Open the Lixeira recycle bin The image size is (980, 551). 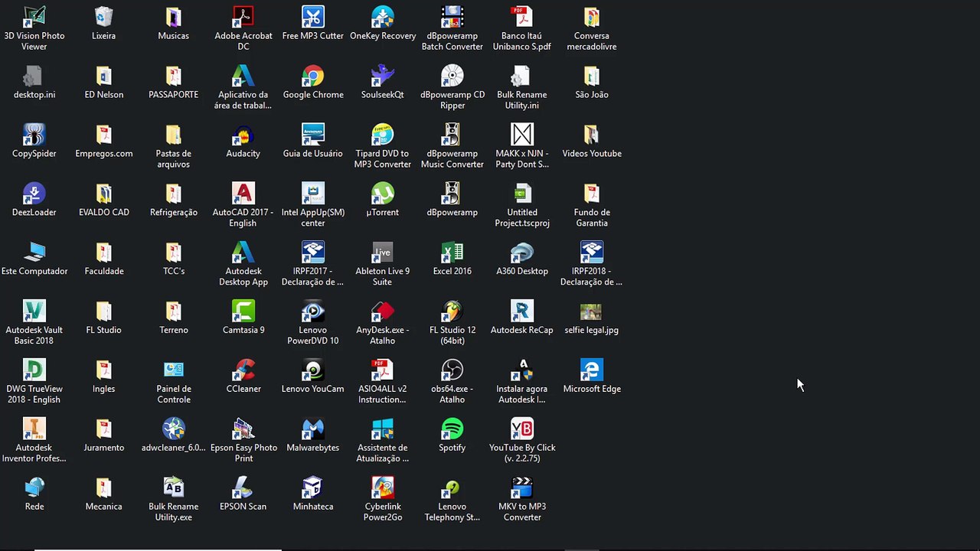(x=104, y=18)
